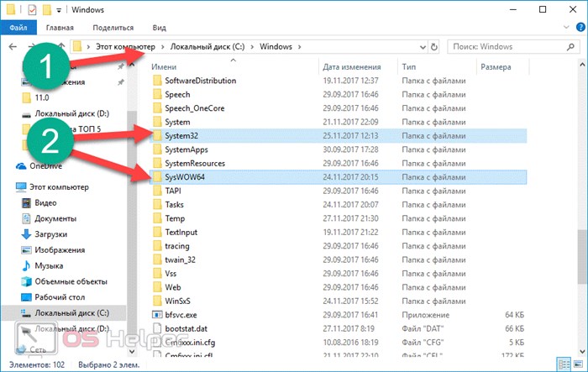Sort by Размера column header

(x=496, y=66)
